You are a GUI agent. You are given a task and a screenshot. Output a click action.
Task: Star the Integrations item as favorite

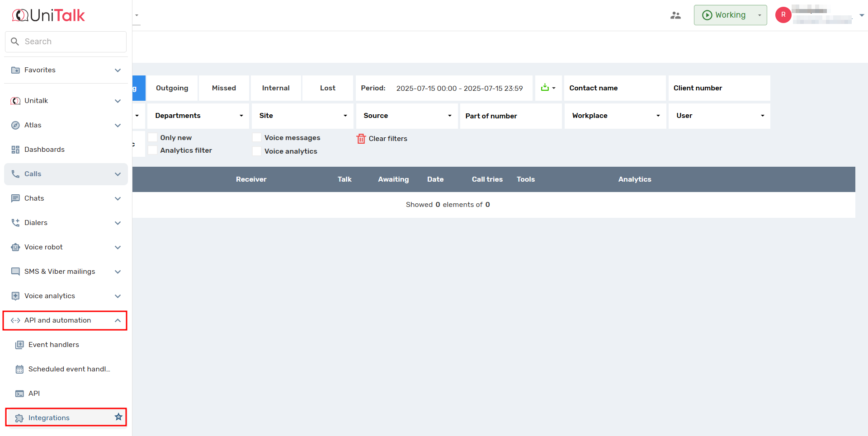(x=118, y=417)
